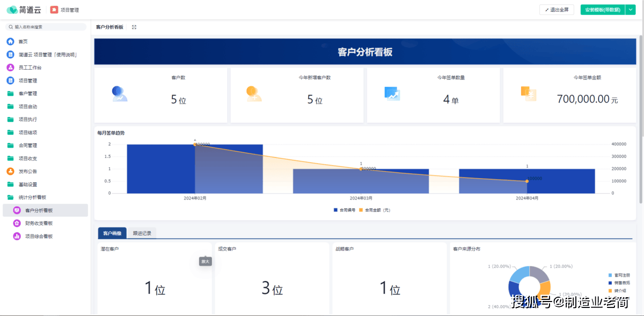
Task: Click the sidebar name search field
Action: click(47, 27)
